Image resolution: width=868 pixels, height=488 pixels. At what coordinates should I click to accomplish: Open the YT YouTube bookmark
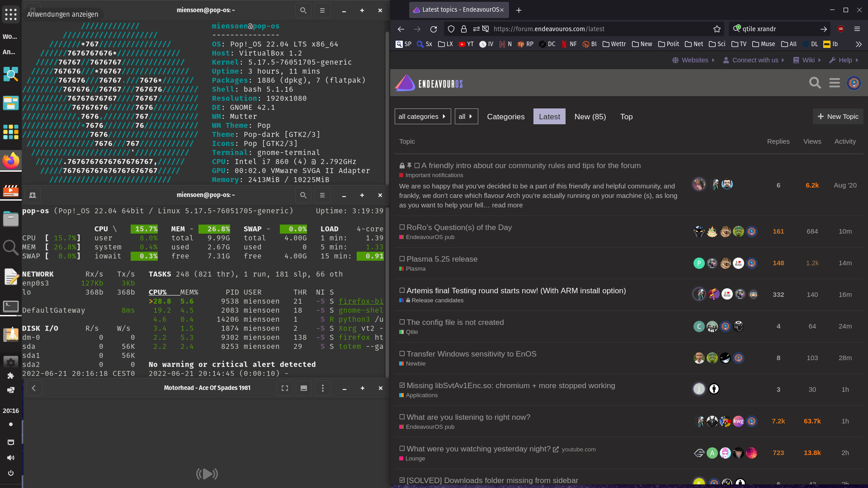pos(466,44)
